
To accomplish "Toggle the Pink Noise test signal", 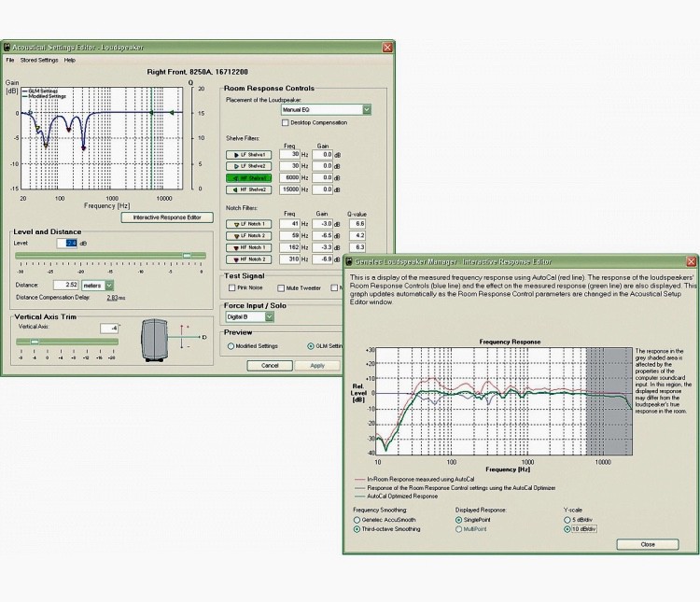I will click(231, 288).
